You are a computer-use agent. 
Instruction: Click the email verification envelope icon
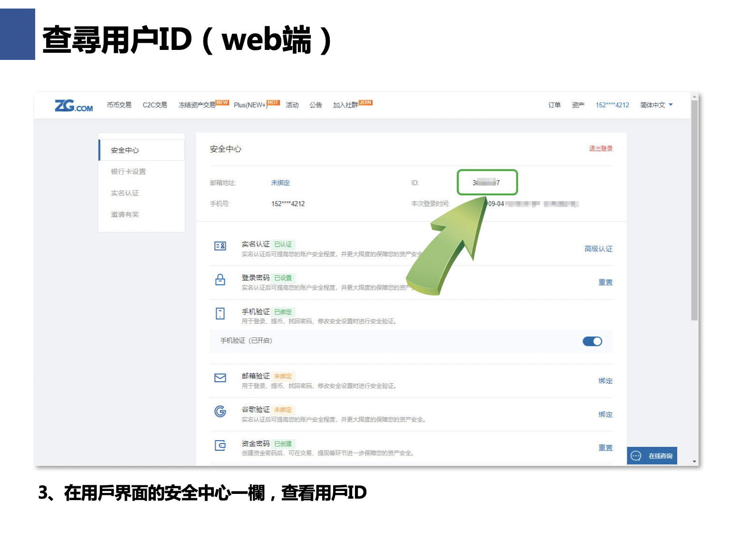pyautogui.click(x=220, y=378)
